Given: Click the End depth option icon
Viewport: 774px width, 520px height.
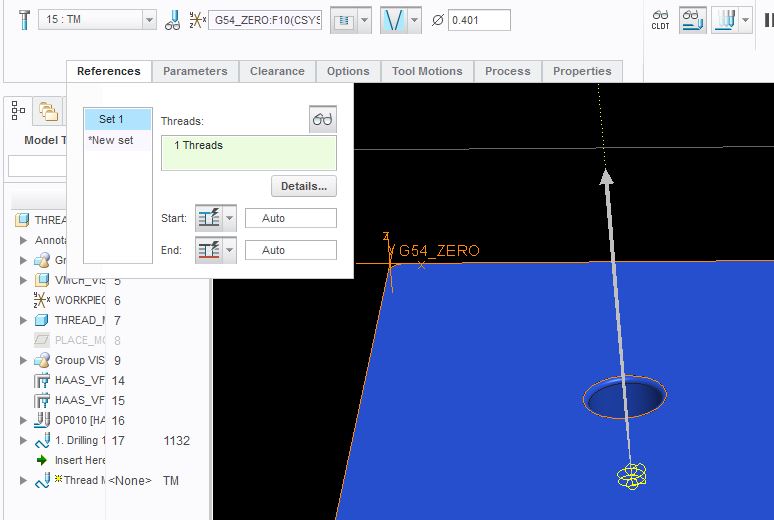Looking at the screenshot, I should coord(209,250).
